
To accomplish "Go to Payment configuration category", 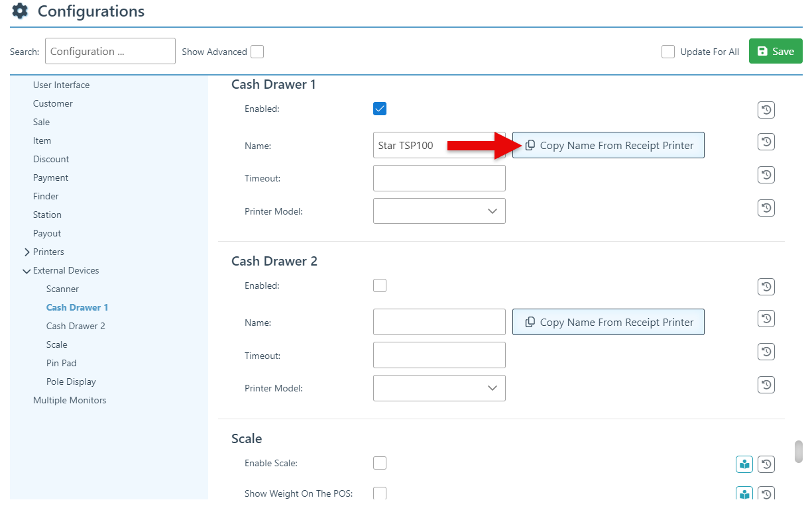I will coord(50,177).
